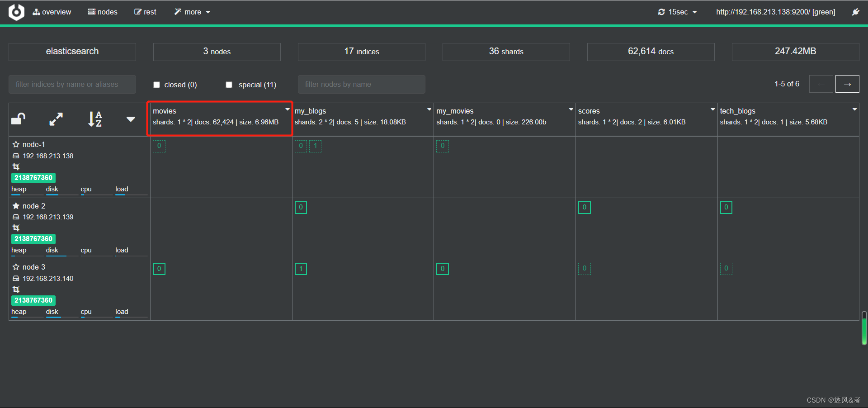Click node-2 2138767360 badge

coord(33,239)
